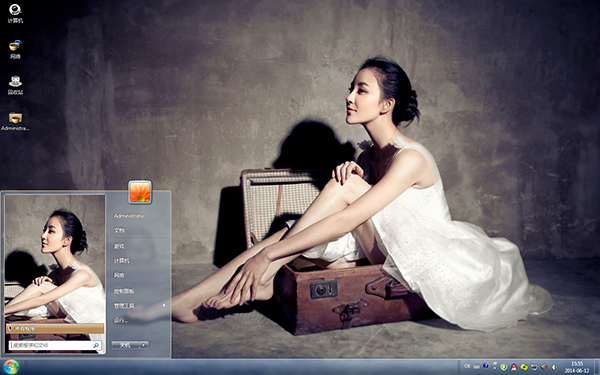Screen dimensions: 600x375
Task: Click the CH language indicator in tray
Action: click(x=467, y=366)
